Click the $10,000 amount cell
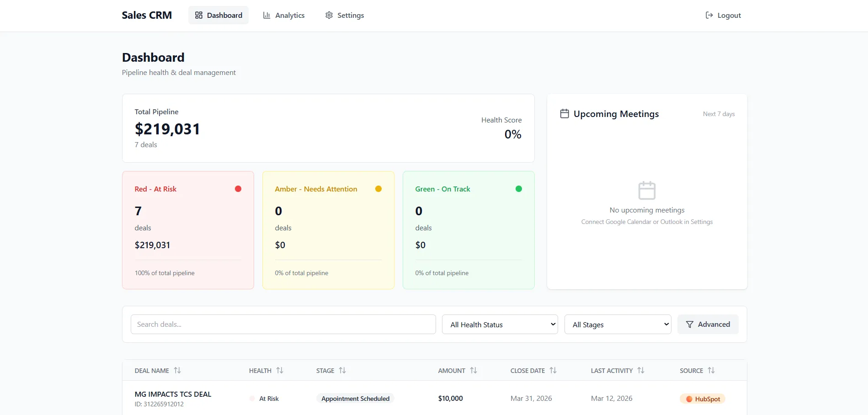868x415 pixels. (x=450, y=399)
